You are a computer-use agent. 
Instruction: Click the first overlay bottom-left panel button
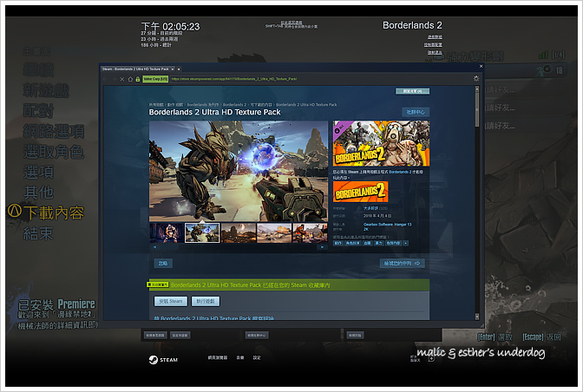(155, 335)
